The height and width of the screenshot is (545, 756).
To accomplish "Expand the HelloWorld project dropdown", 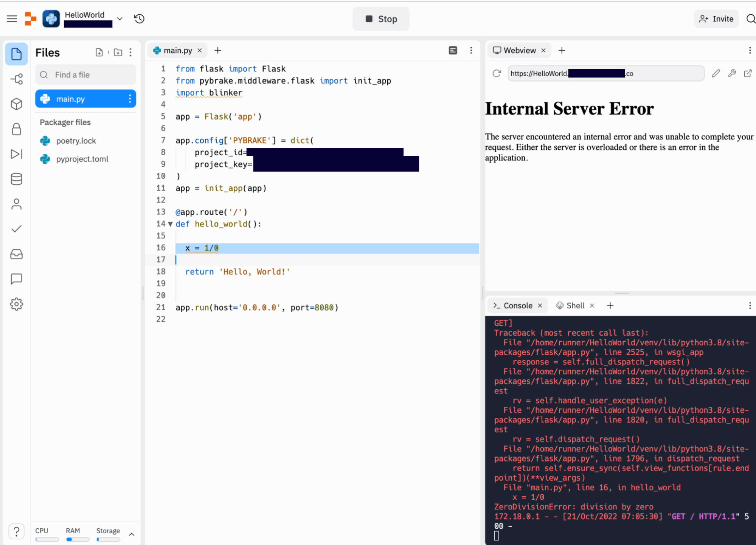I will click(120, 18).
